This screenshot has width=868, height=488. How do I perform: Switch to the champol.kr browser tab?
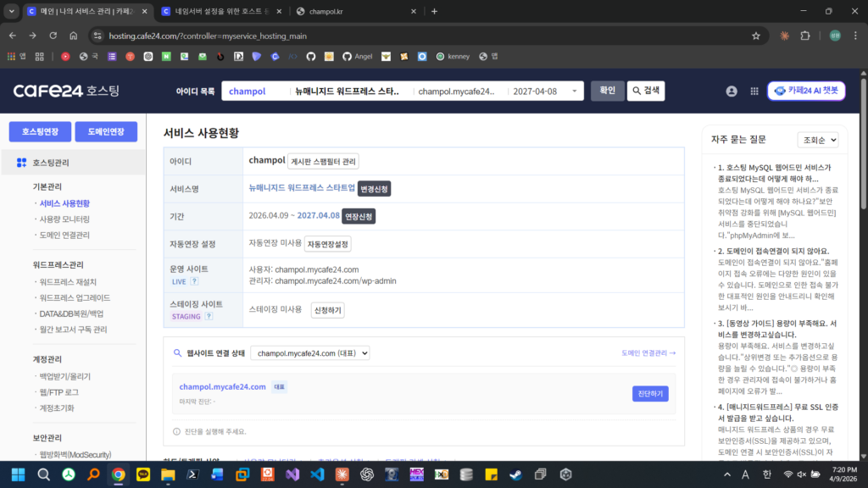357,11
